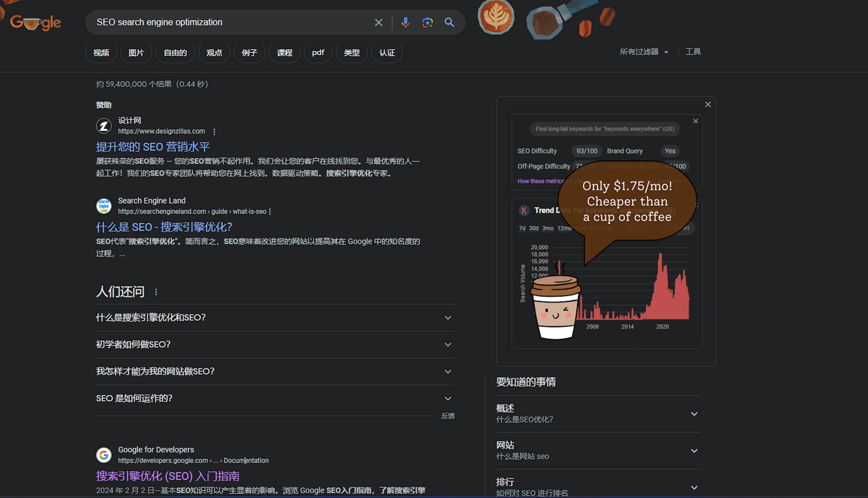Expand 我怎样才能为我的网站做SEO? question

click(275, 371)
